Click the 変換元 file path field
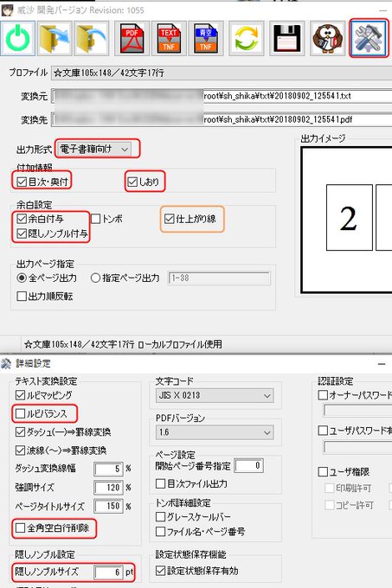392x588 pixels. [222, 96]
